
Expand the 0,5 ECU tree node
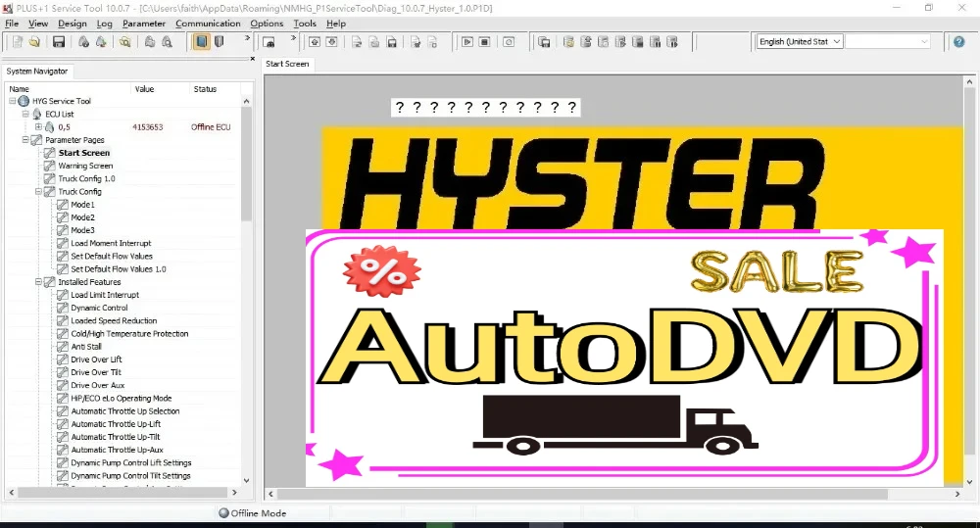tap(38, 127)
